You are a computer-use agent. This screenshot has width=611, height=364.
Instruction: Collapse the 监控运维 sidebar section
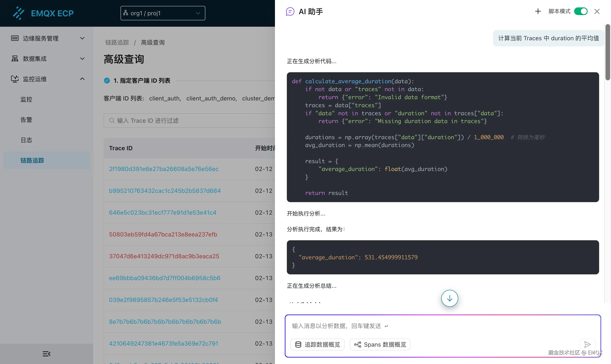pyautogui.click(x=82, y=79)
